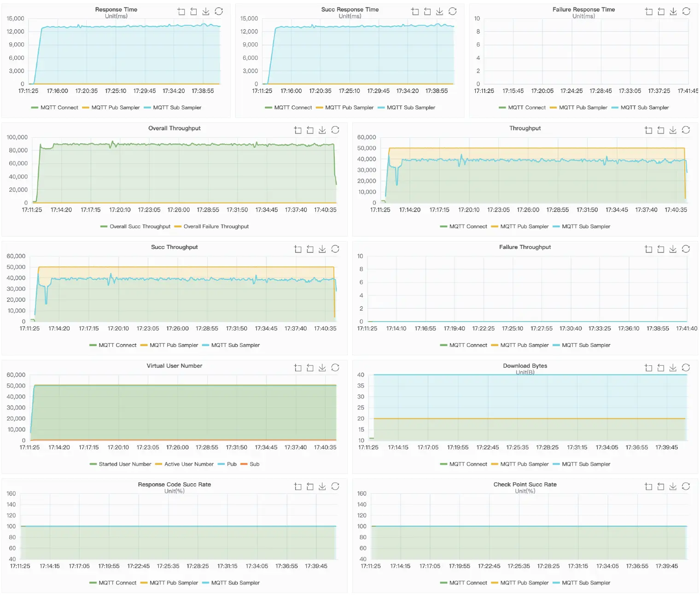Refresh the Throughput chart
The image size is (700, 595).
point(686,130)
